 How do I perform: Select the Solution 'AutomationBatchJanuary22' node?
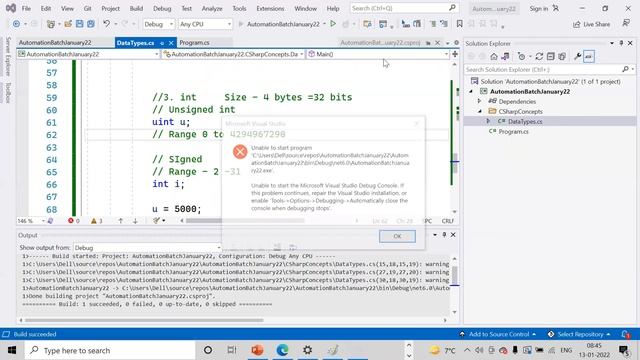point(551,82)
